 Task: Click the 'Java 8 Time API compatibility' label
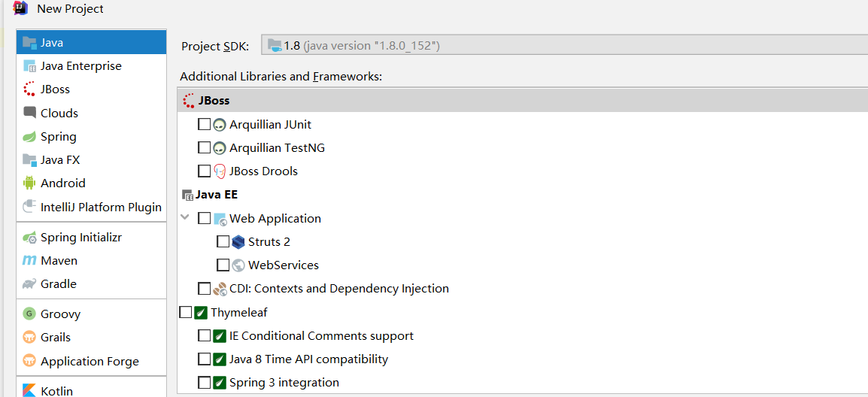tap(308, 359)
